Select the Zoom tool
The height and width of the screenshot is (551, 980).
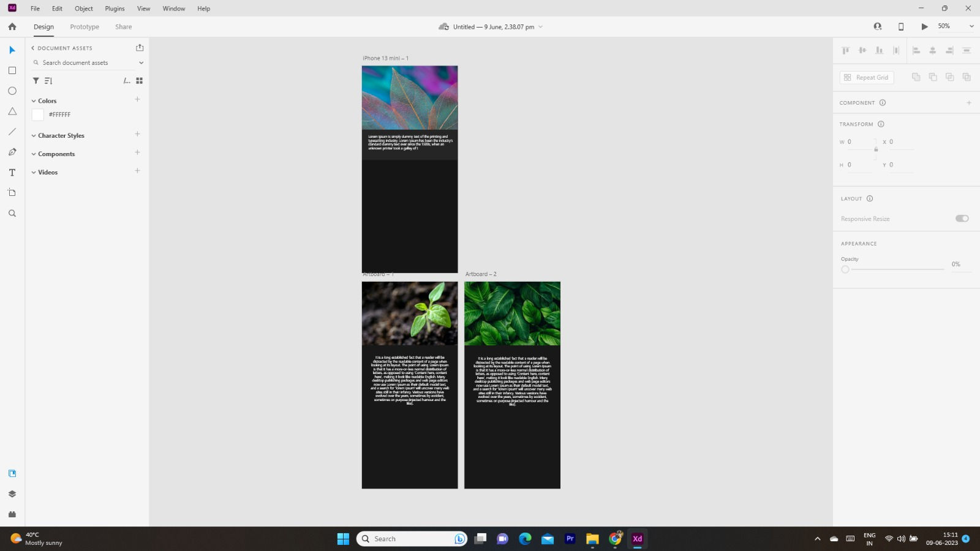[12, 213]
